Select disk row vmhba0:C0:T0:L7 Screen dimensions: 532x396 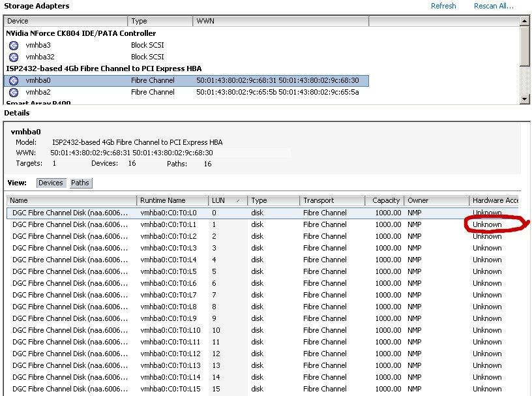point(263,295)
